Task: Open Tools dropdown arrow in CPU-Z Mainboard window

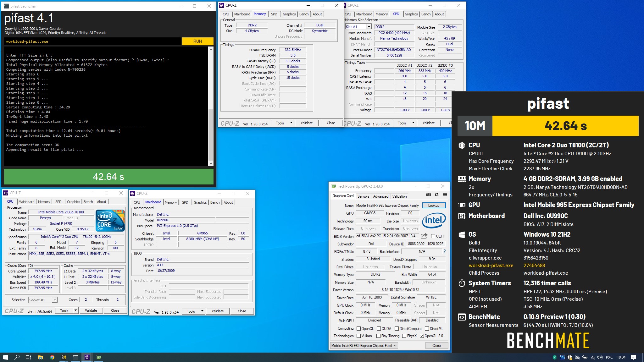Action: click(202, 311)
